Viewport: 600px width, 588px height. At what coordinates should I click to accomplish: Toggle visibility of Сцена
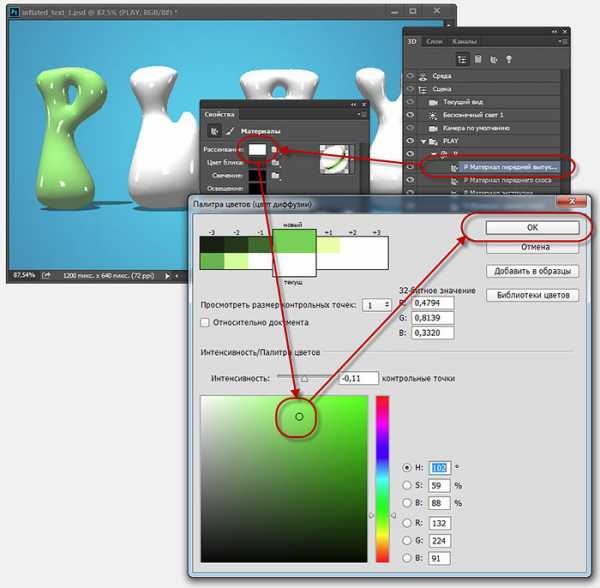410,89
